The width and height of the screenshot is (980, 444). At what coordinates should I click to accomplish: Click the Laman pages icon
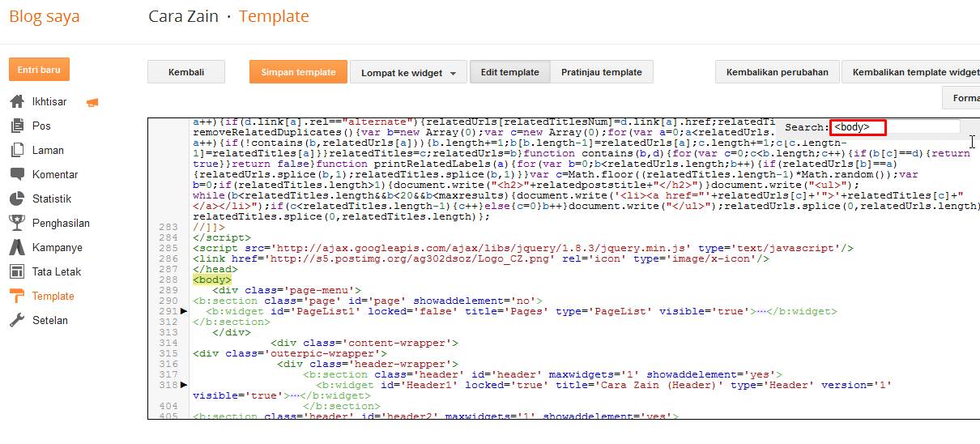coord(16,151)
